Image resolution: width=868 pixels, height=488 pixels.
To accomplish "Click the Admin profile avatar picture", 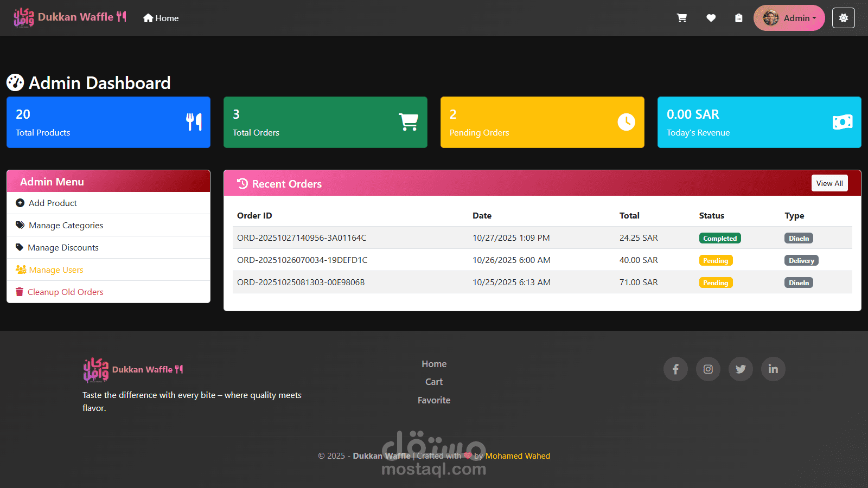I will (770, 18).
